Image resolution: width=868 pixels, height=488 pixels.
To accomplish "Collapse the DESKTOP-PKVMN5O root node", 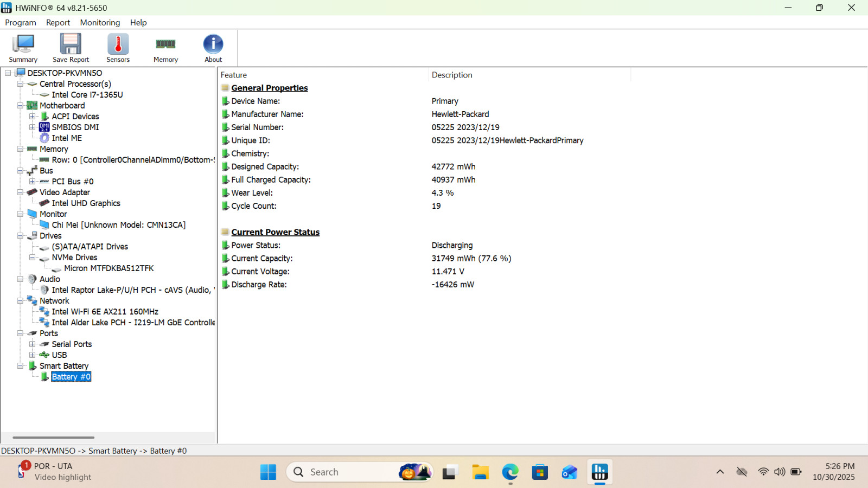I will [x=8, y=73].
